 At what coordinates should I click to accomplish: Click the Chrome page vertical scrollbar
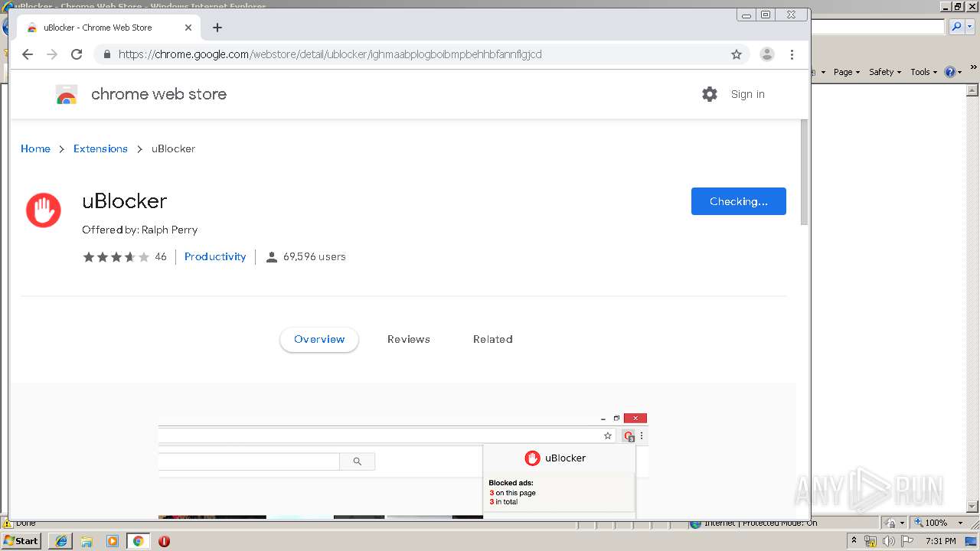[804, 172]
